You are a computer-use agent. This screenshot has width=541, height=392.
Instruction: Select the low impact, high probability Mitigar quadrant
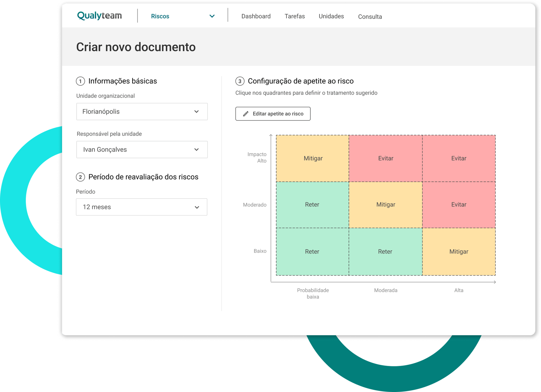(459, 252)
